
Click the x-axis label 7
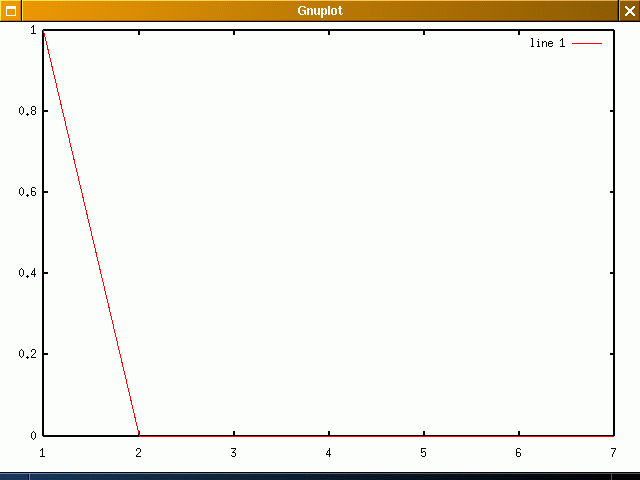pyautogui.click(x=613, y=453)
